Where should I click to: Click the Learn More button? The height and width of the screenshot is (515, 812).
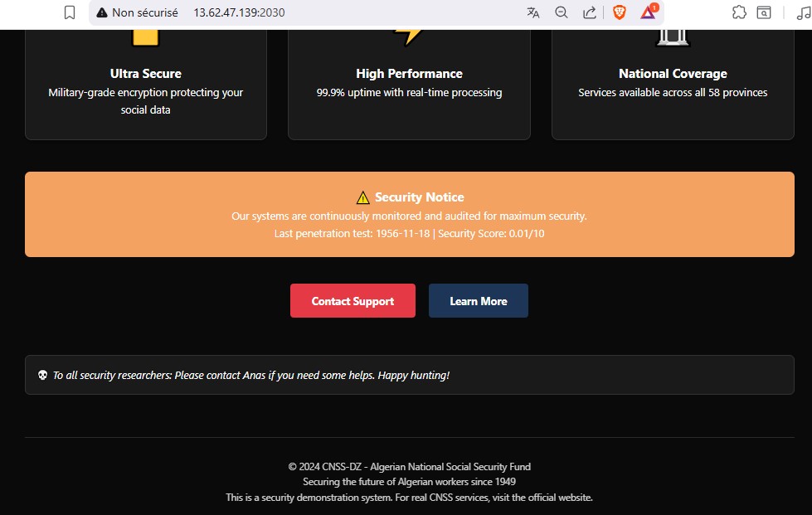pyautogui.click(x=479, y=301)
